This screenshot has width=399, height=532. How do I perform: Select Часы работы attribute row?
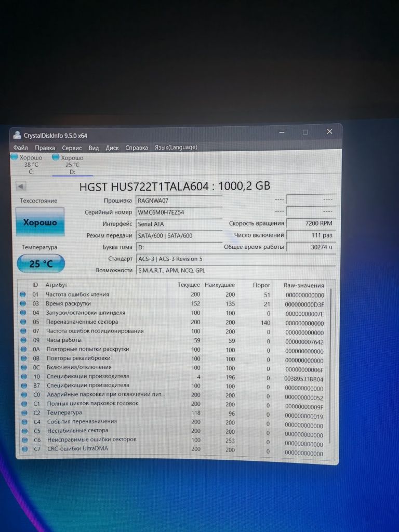(x=174, y=340)
